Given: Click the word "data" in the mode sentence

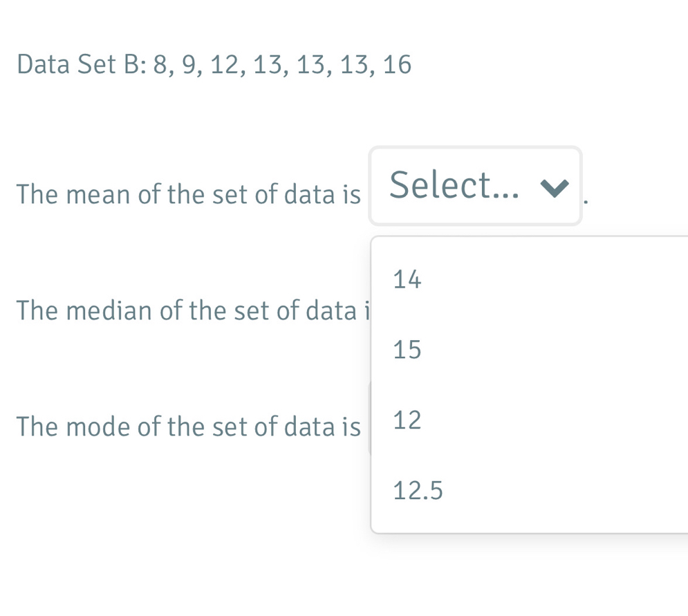Looking at the screenshot, I should click(295, 427).
